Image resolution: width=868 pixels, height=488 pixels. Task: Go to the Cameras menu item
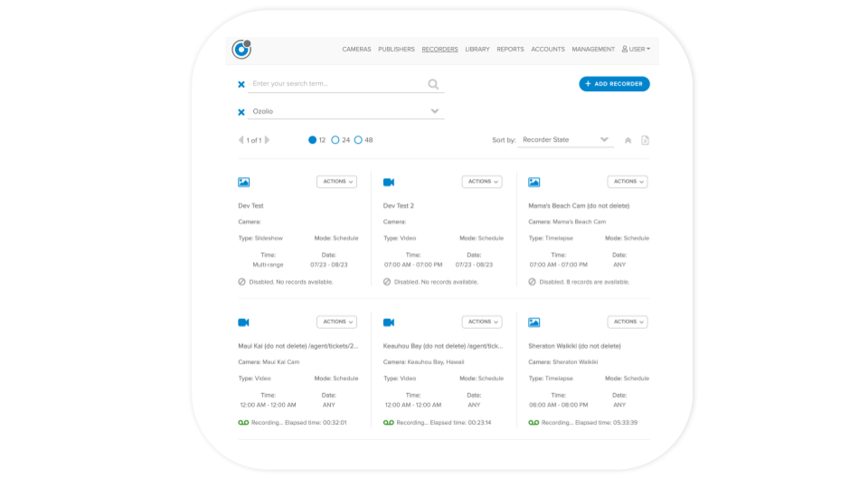click(356, 49)
